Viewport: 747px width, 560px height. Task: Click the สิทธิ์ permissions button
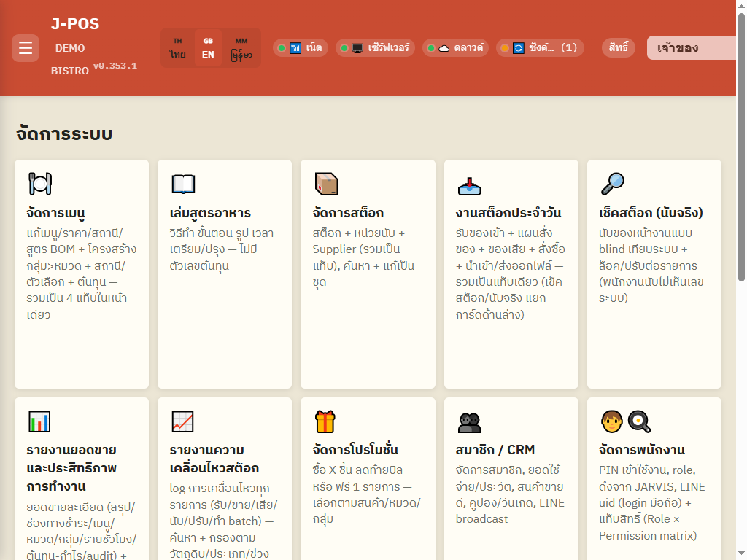pyautogui.click(x=619, y=47)
